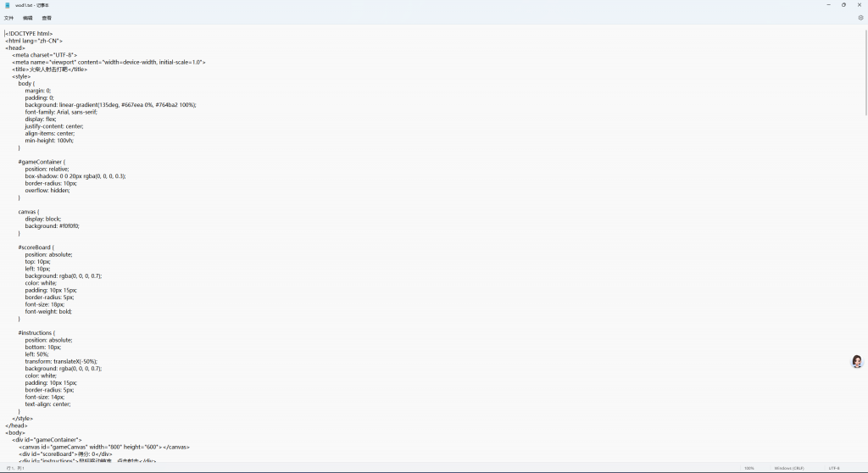Open Notepad settings gear icon
Screen dimensions: 868x473
click(x=860, y=17)
